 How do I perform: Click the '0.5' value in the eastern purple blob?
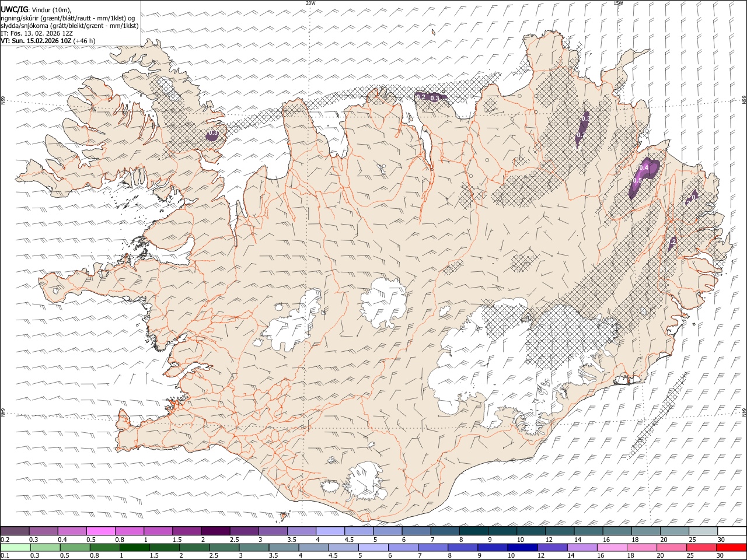637,181
